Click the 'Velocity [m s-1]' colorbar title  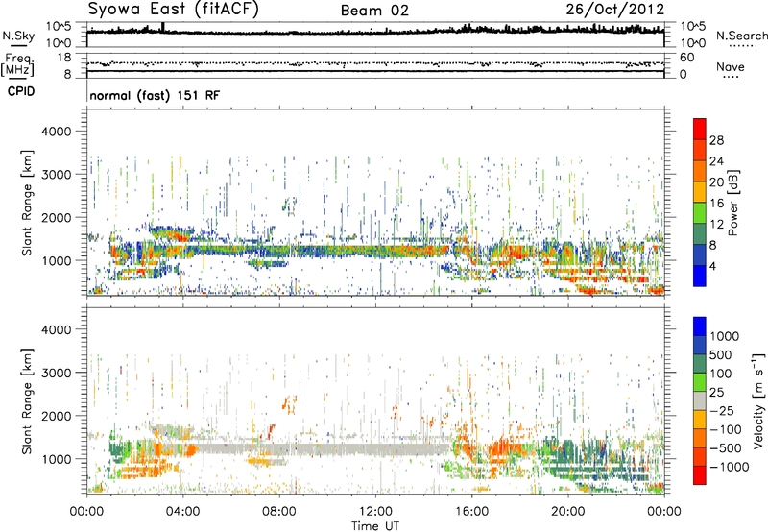(758, 401)
